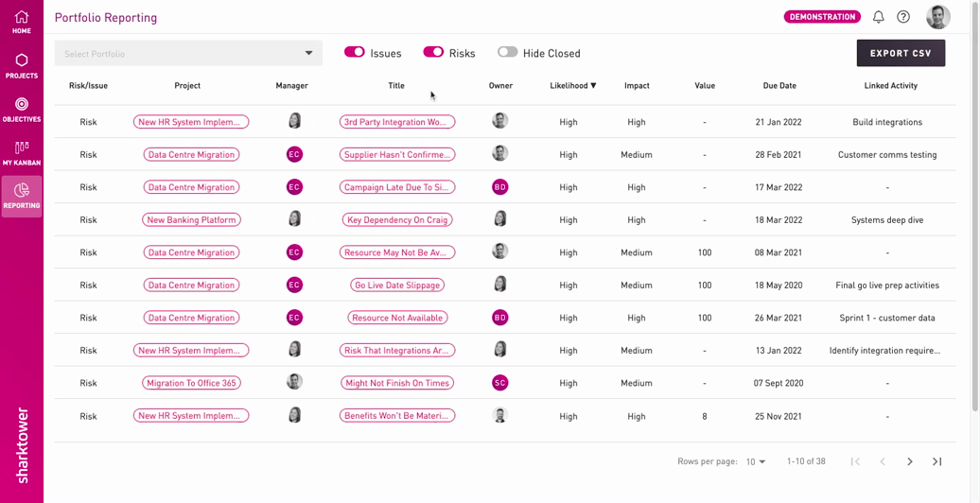Click the page vertical scrollbar

[x=975, y=206]
